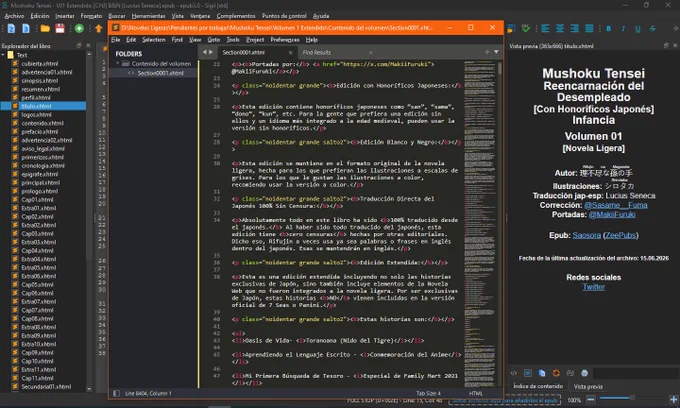Open the Sapsora link in preview
Screen dimensions: 680x408
click(586, 235)
